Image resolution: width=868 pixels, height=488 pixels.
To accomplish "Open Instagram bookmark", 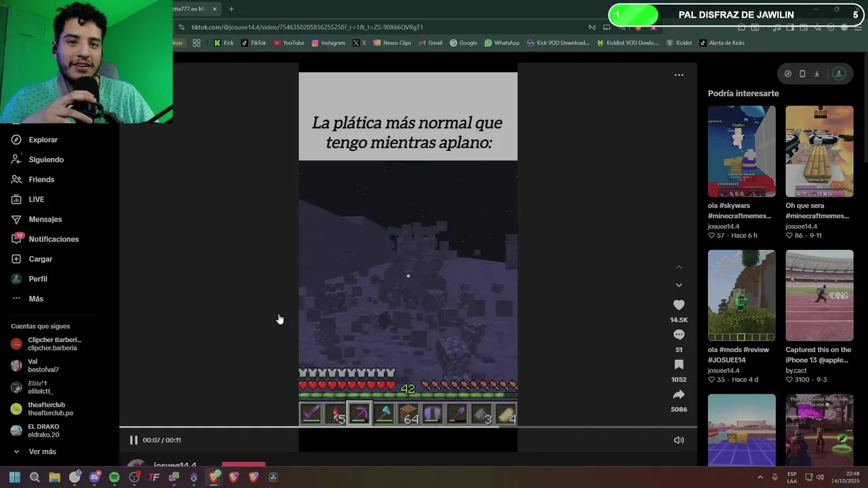I will (328, 43).
